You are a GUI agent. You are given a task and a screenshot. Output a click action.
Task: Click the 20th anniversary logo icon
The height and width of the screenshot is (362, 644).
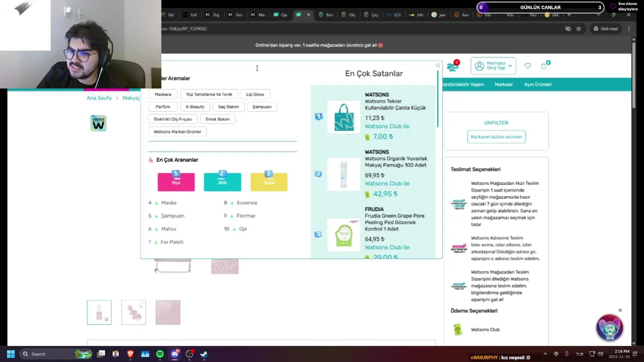(453, 66)
